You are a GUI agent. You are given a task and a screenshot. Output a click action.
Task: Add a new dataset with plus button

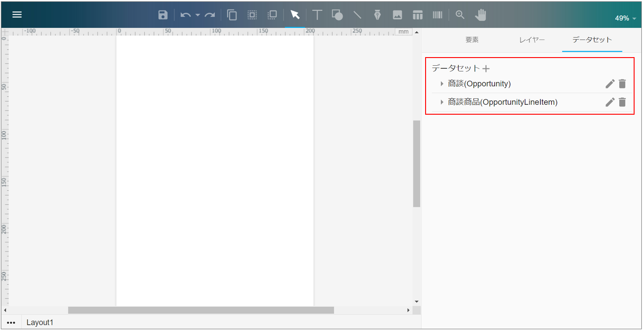pyautogui.click(x=486, y=69)
